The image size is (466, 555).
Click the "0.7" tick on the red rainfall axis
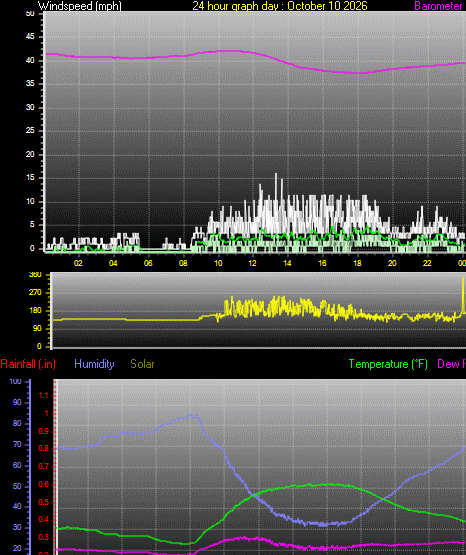point(43,467)
